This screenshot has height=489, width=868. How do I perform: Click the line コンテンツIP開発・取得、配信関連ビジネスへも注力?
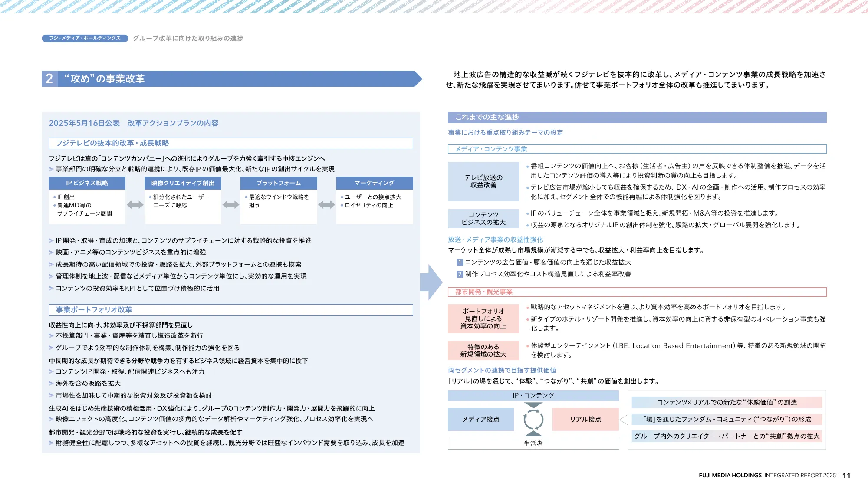click(x=127, y=372)
